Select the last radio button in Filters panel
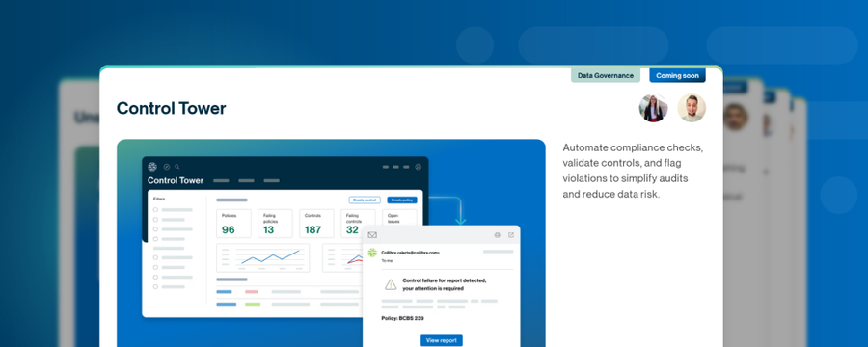868x347 pixels. pos(155,286)
